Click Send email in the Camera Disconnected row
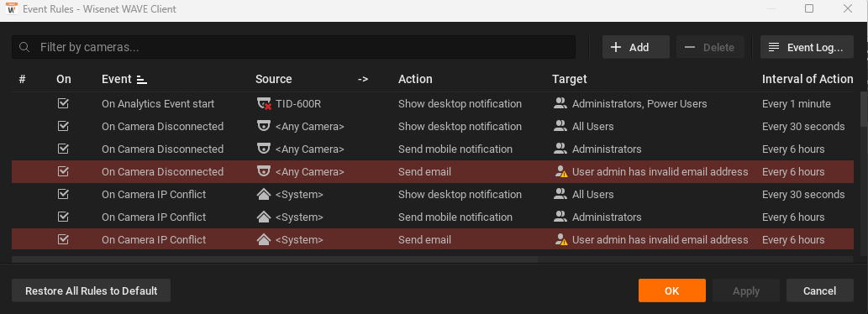Viewport: 868px width, 314px height. click(x=424, y=171)
